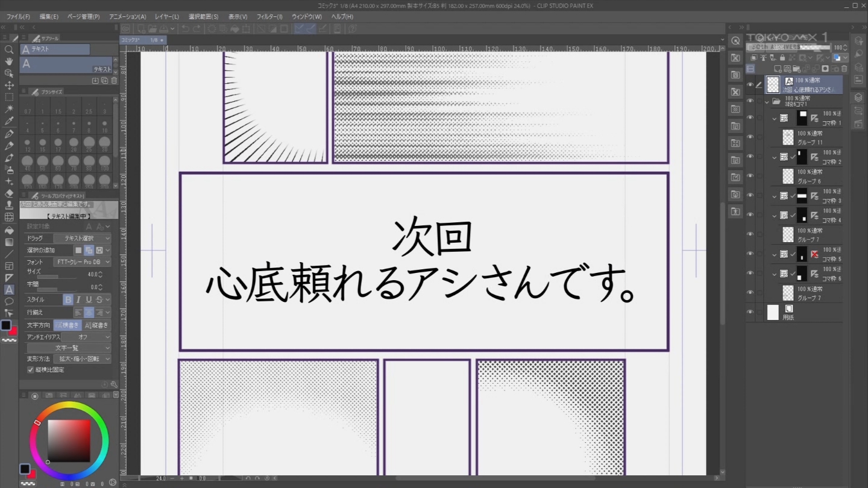This screenshot has height=488, width=868.
Task: Select the Balloon tool
Action: click(9, 301)
